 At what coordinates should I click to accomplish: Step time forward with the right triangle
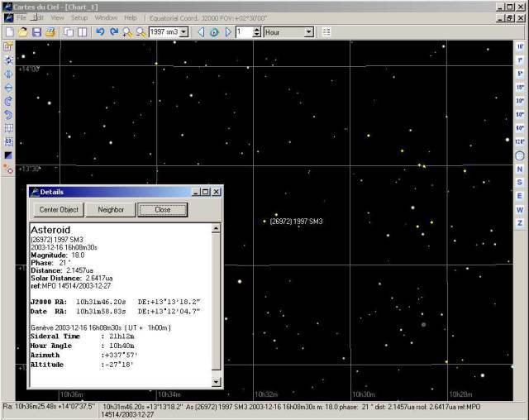pyautogui.click(x=228, y=32)
